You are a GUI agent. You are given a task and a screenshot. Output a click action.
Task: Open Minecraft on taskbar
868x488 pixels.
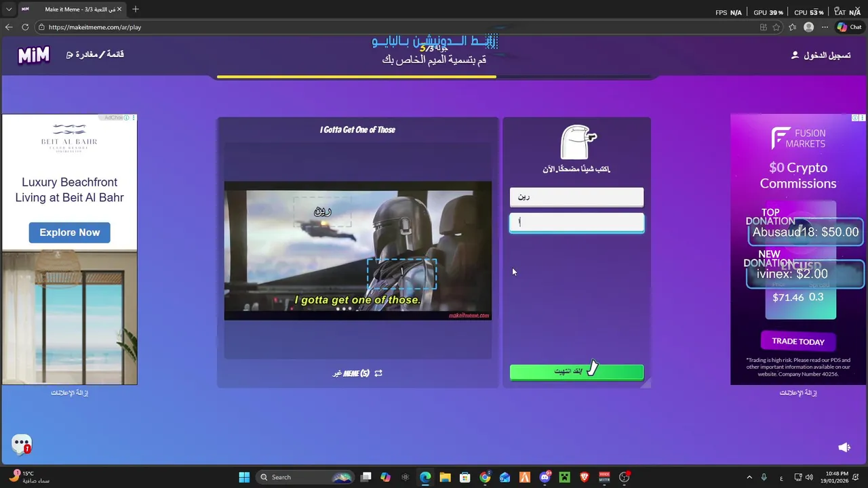click(564, 477)
